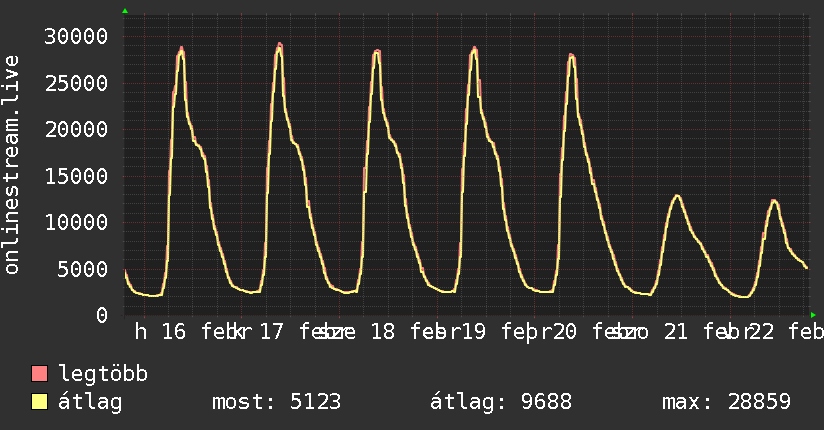Click the 0 y-axis label

click(102, 315)
